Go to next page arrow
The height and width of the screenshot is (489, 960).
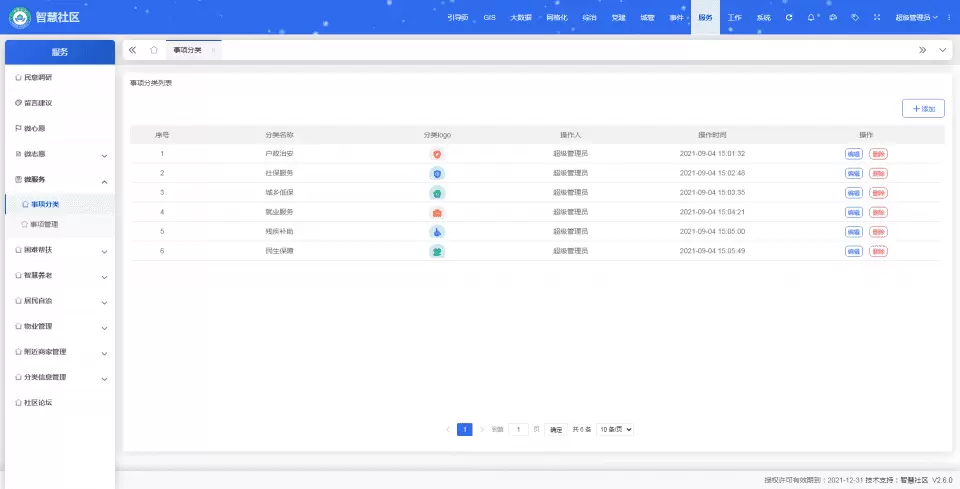(x=482, y=430)
